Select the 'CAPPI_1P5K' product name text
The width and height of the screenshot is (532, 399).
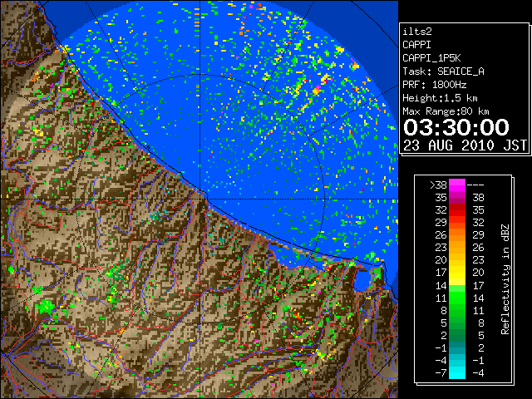pos(431,58)
